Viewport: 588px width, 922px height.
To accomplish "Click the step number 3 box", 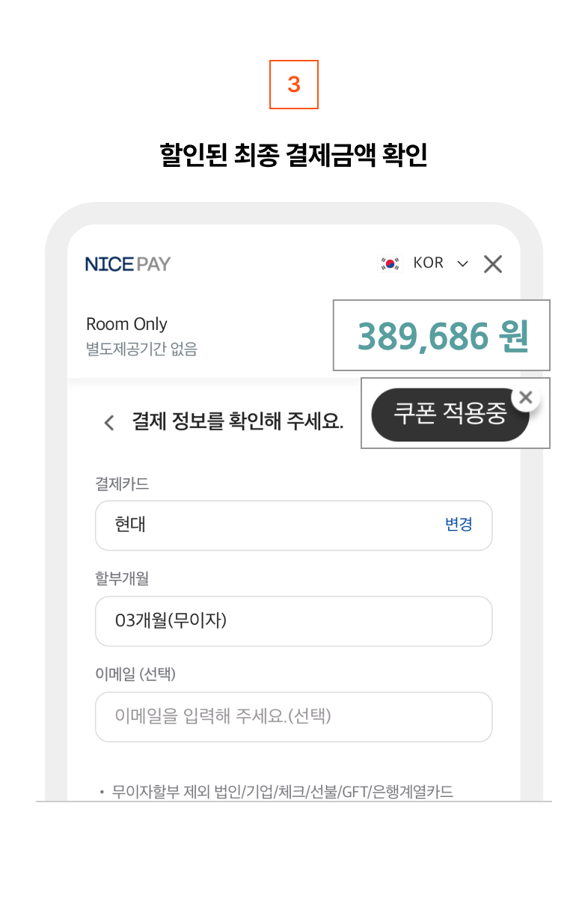I will coord(294,85).
